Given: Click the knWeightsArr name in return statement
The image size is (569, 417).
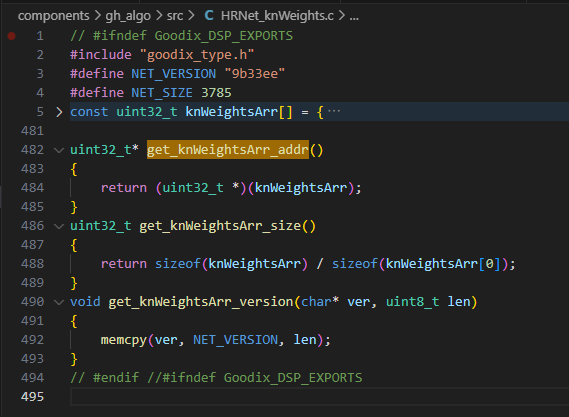Looking at the screenshot, I should pos(301,188).
